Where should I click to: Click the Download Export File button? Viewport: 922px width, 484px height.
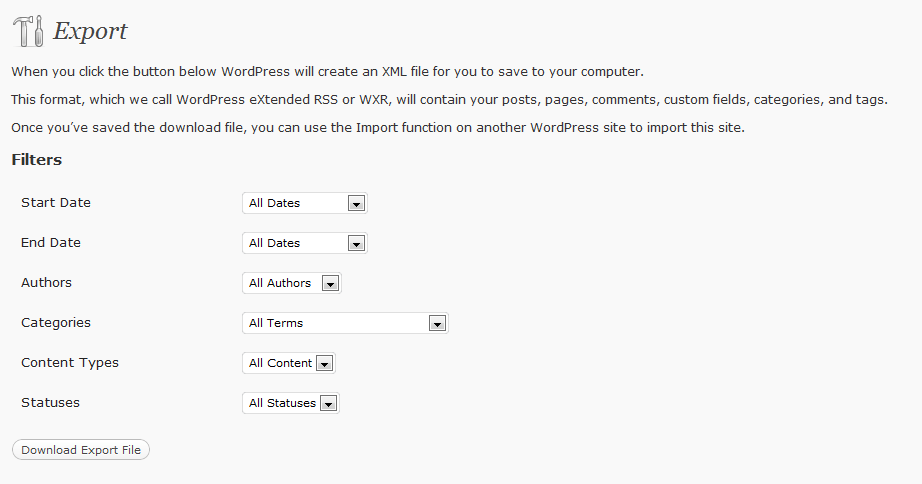tap(81, 450)
